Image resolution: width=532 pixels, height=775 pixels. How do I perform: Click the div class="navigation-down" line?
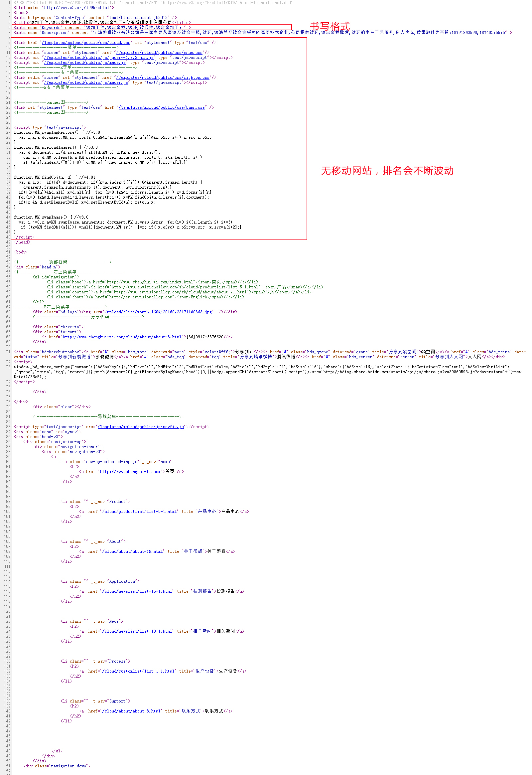coord(57,766)
